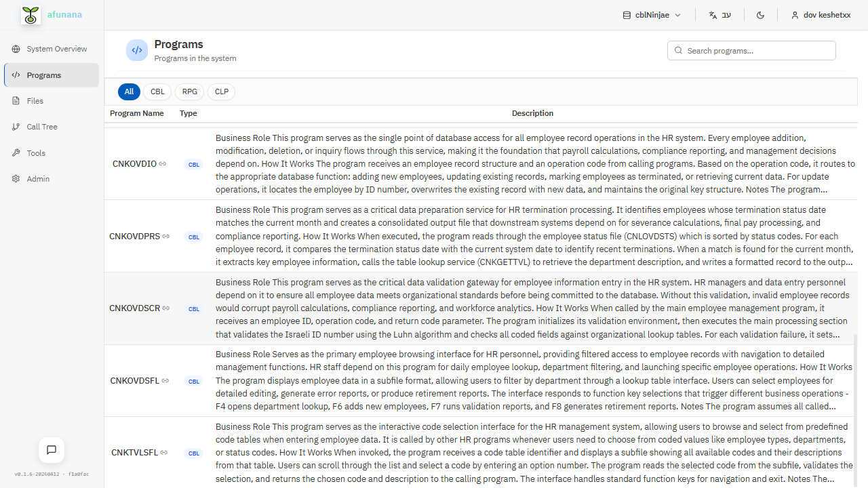Click the dov keshetxx user profile
The width and height of the screenshot is (868, 488).
(x=820, y=14)
